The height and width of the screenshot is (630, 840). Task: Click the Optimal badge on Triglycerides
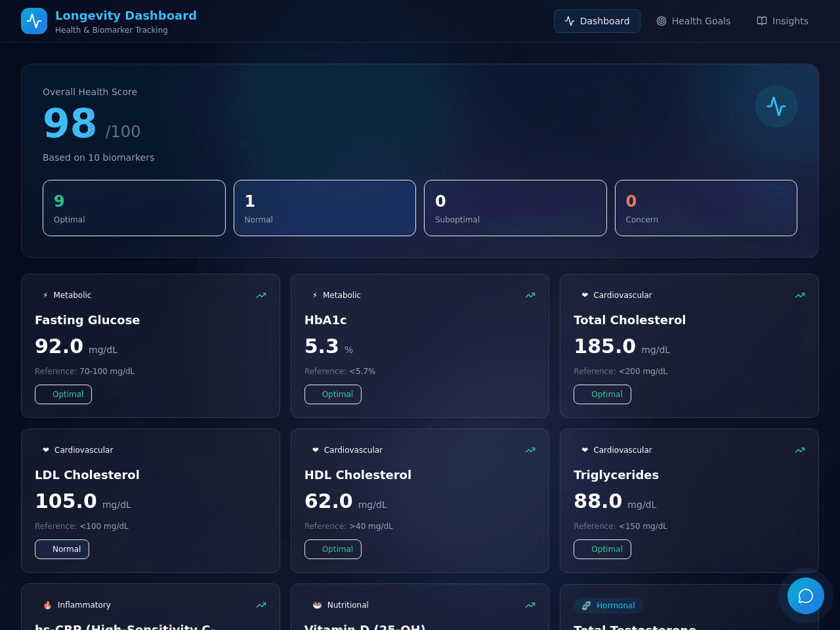602,549
